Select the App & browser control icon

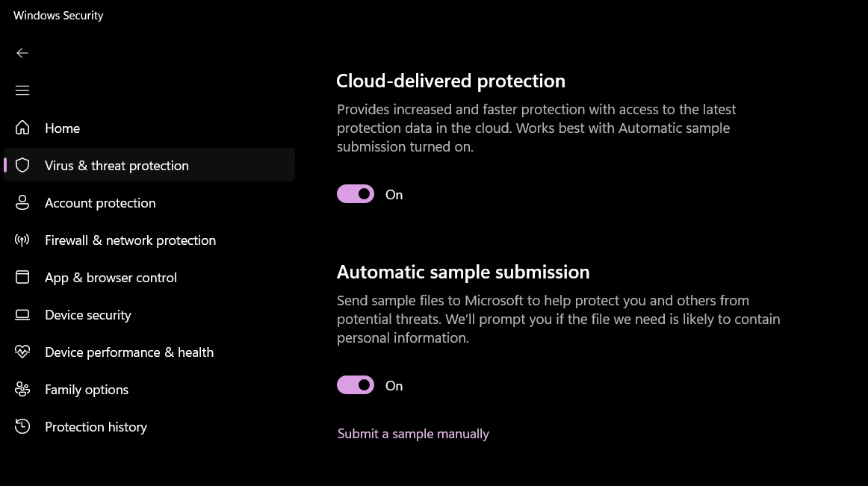click(22, 277)
